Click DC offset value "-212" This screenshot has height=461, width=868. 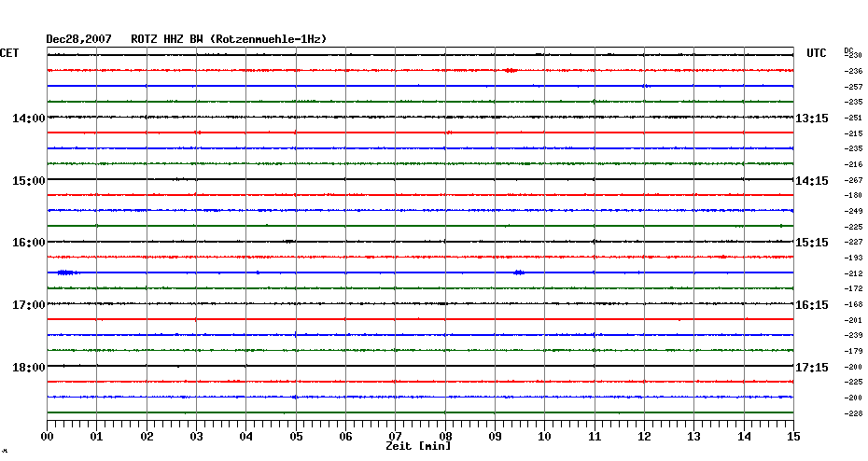(853, 273)
